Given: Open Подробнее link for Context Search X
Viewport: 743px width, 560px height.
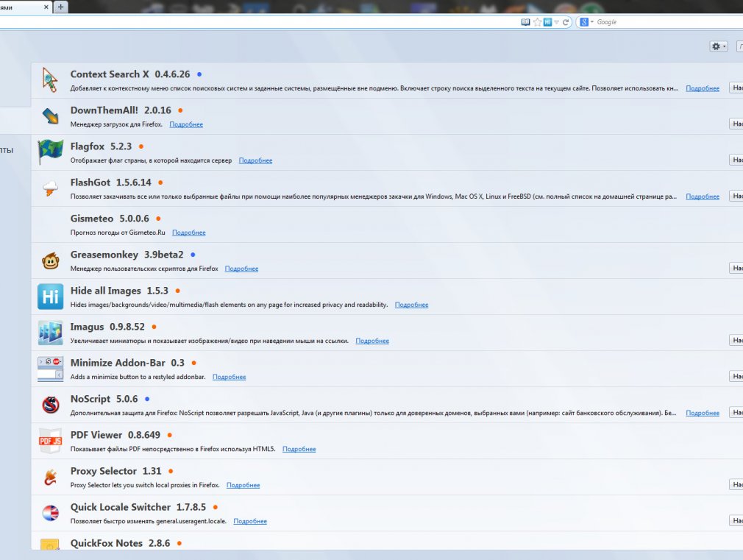Looking at the screenshot, I should coord(703,88).
